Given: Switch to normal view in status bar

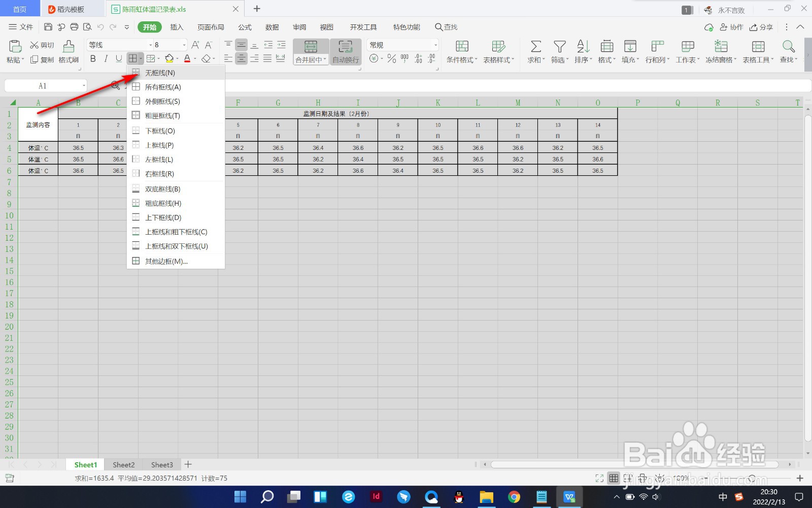Looking at the screenshot, I should point(614,478).
